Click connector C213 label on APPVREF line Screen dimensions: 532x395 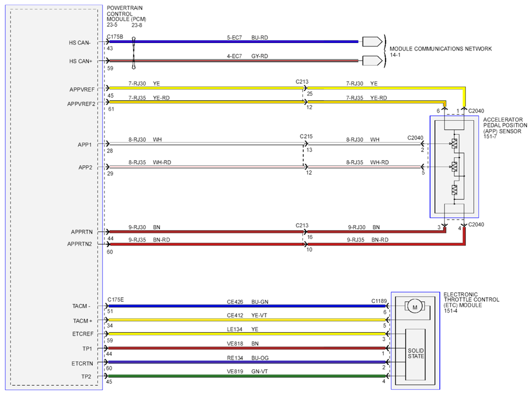click(x=302, y=82)
